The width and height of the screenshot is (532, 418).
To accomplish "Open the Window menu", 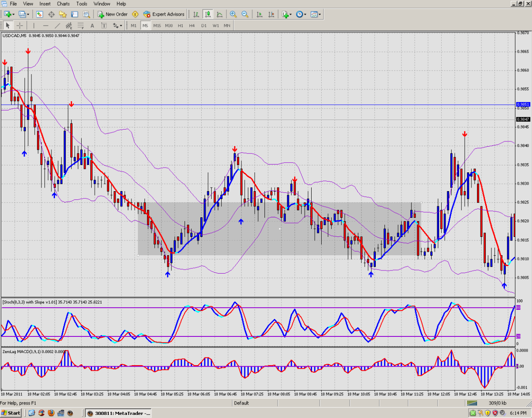I will coord(102,3).
